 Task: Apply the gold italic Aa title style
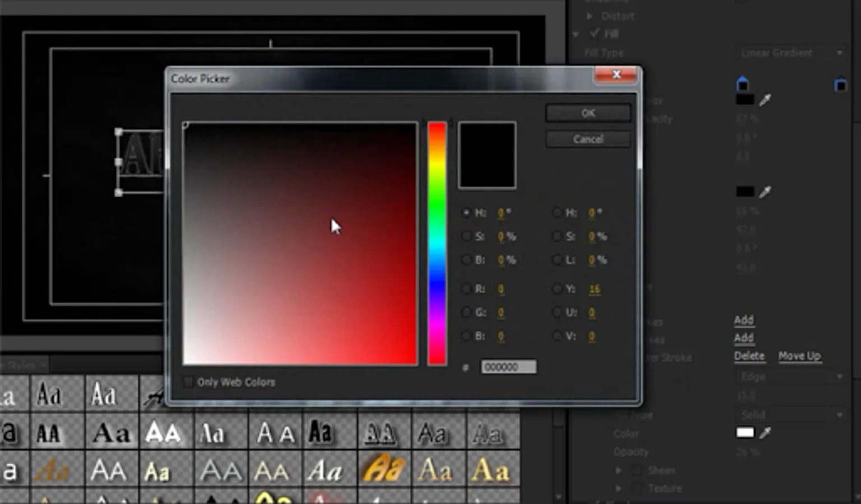(383, 468)
